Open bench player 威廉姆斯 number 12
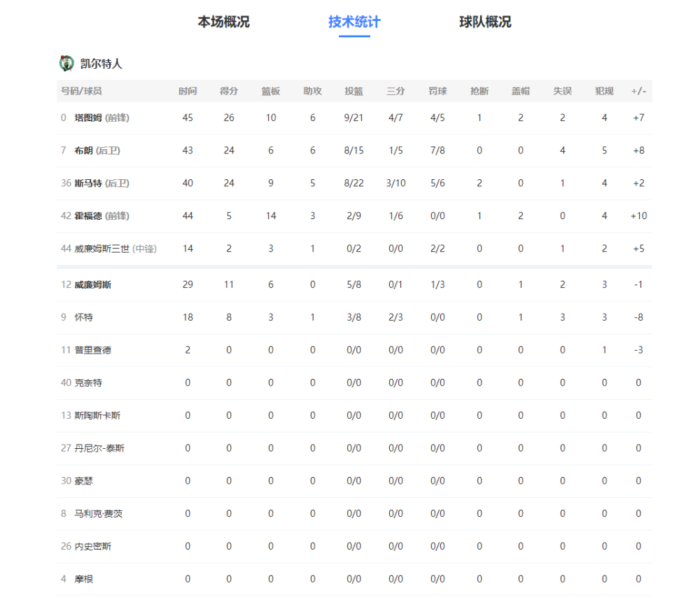700x598 pixels. click(92, 284)
